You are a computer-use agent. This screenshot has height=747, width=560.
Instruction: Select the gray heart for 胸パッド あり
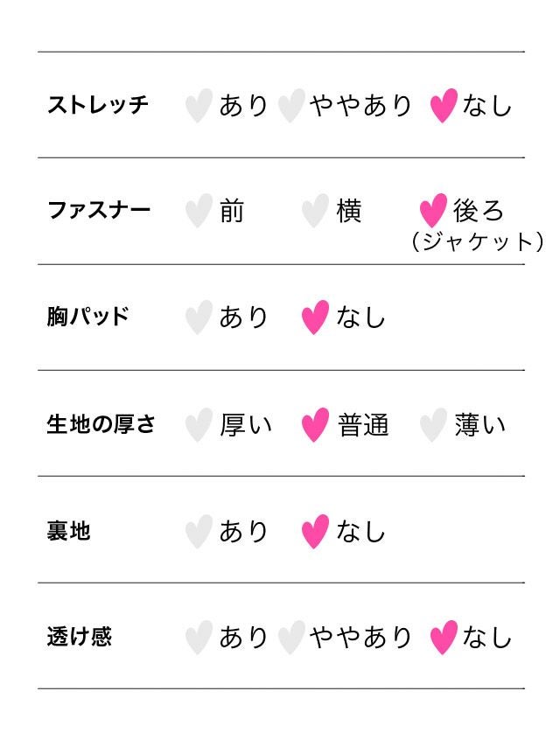point(199,318)
